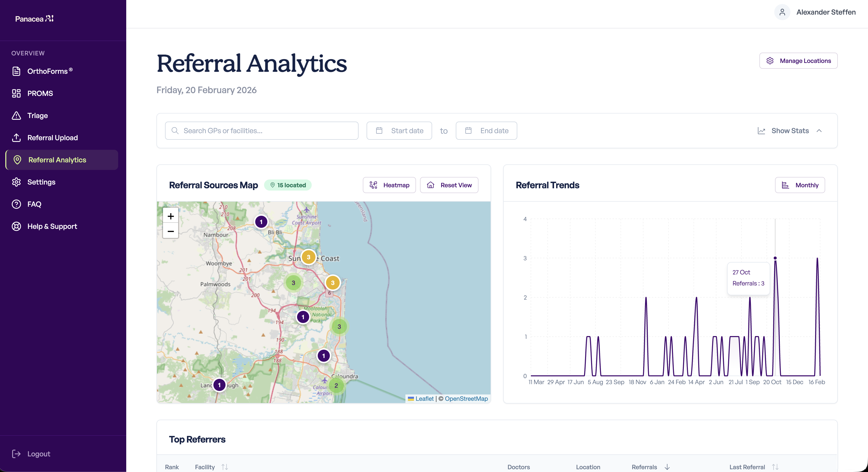Select Referral Analytics in the sidebar

point(57,160)
